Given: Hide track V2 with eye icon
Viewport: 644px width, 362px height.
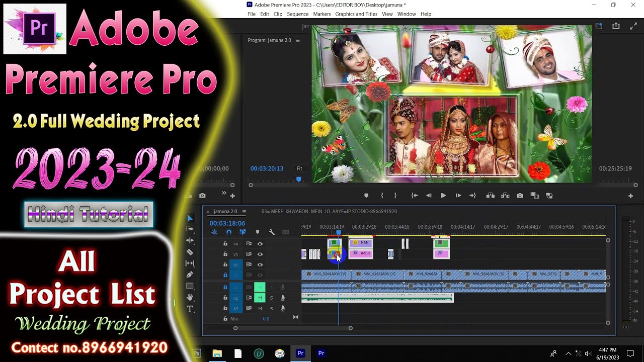Looking at the screenshot, I should 260,264.
